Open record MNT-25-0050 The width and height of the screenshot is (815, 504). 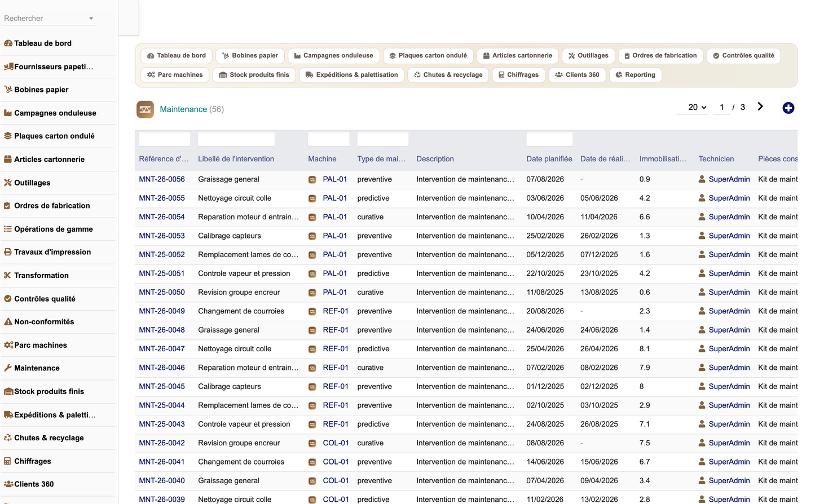tap(162, 292)
